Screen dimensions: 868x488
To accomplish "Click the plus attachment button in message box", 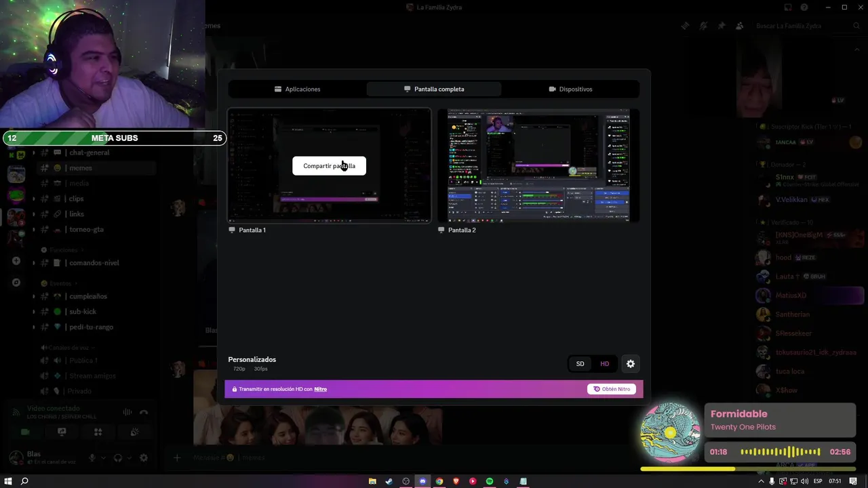I will click(177, 457).
